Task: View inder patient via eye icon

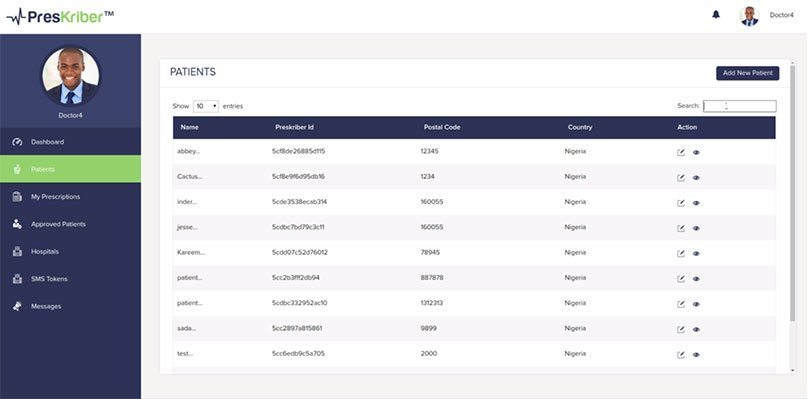Action: point(696,203)
